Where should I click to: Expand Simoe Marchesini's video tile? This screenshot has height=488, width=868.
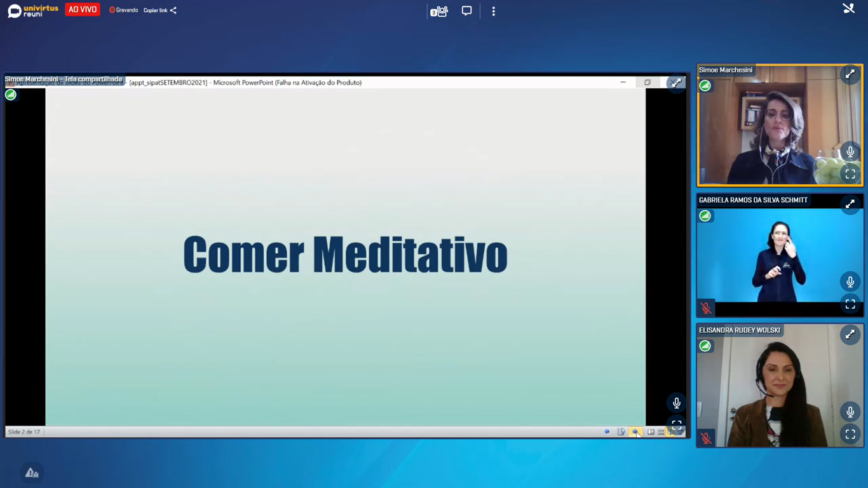[x=850, y=74]
